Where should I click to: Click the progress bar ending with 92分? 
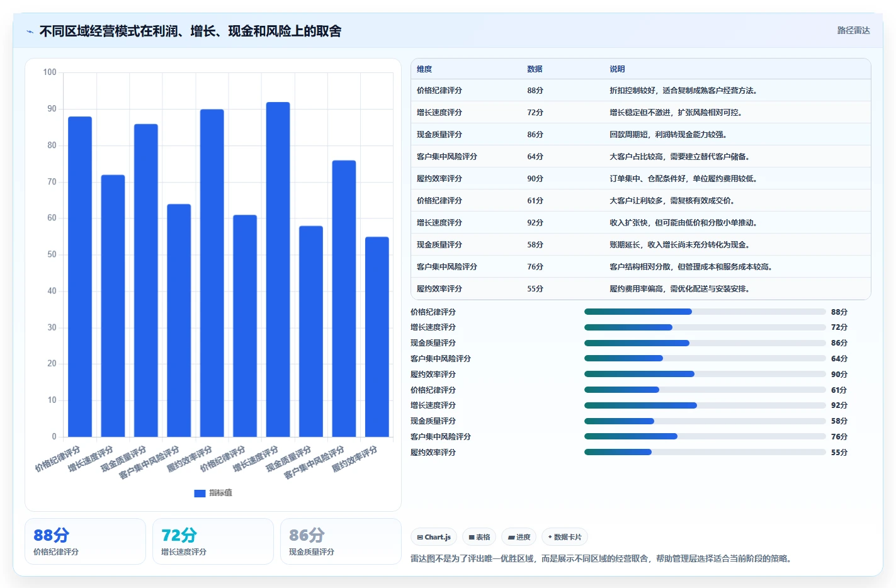(705, 405)
